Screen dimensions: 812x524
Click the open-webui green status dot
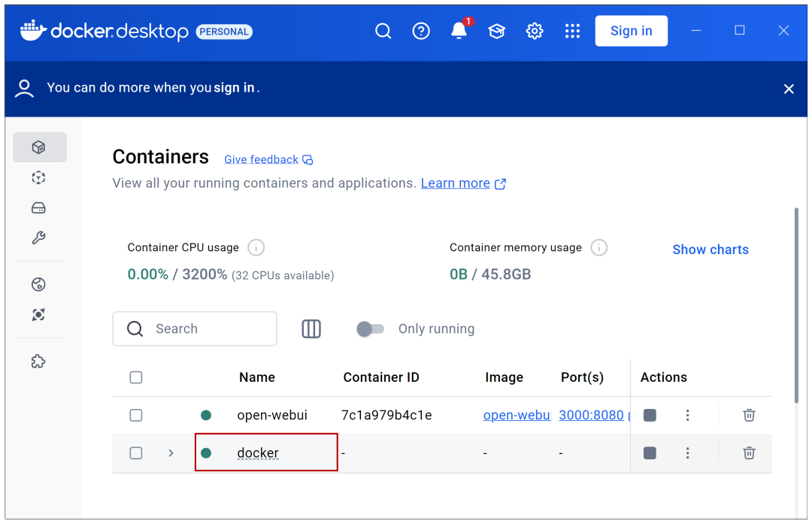[x=206, y=415]
